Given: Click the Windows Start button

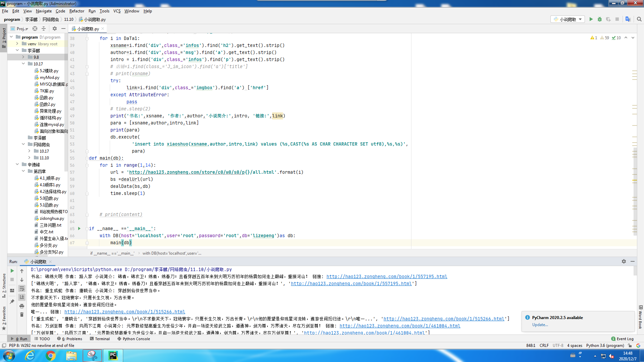Looking at the screenshot, I should click(x=9, y=355).
